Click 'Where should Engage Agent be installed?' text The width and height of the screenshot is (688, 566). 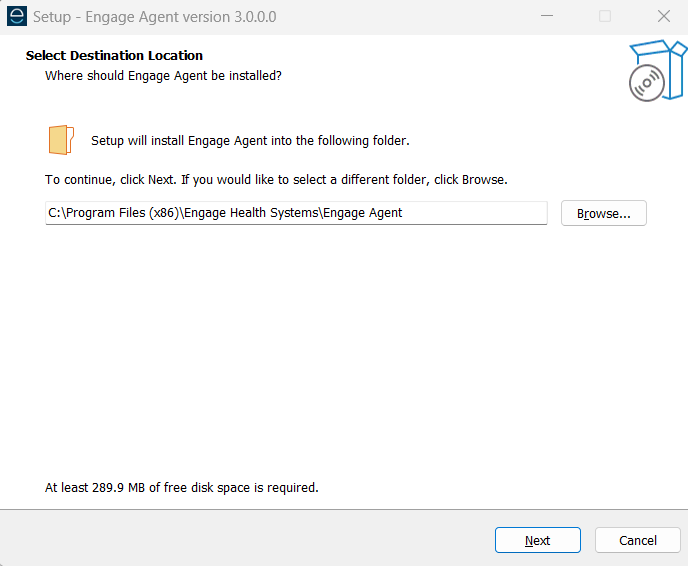pyautogui.click(x=163, y=76)
